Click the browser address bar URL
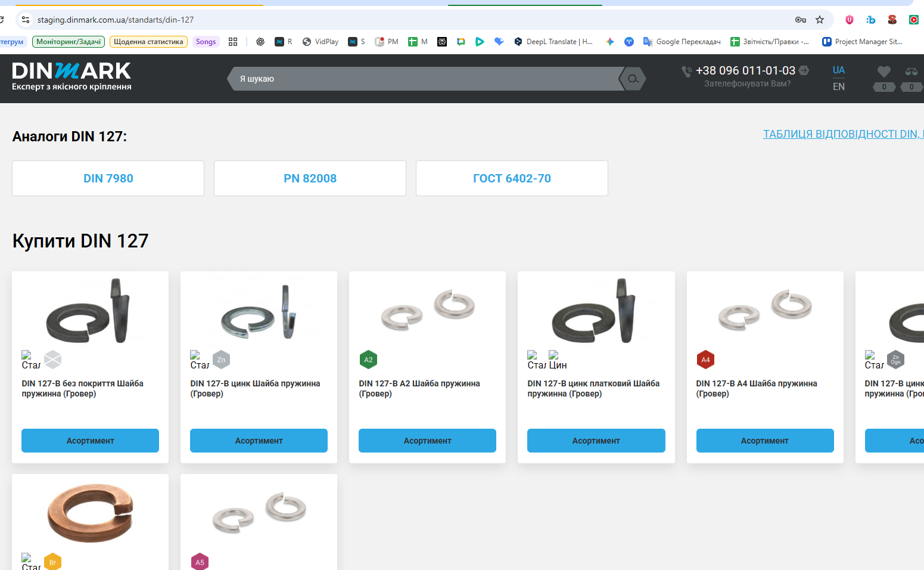The image size is (924, 570). 116,20
